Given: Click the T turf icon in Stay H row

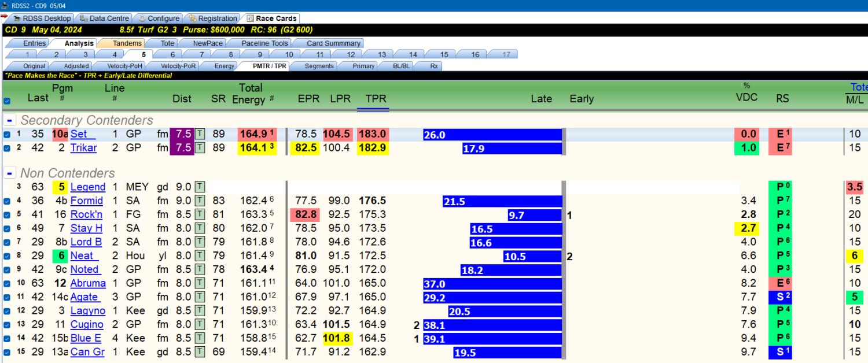Looking at the screenshot, I should (x=200, y=228).
